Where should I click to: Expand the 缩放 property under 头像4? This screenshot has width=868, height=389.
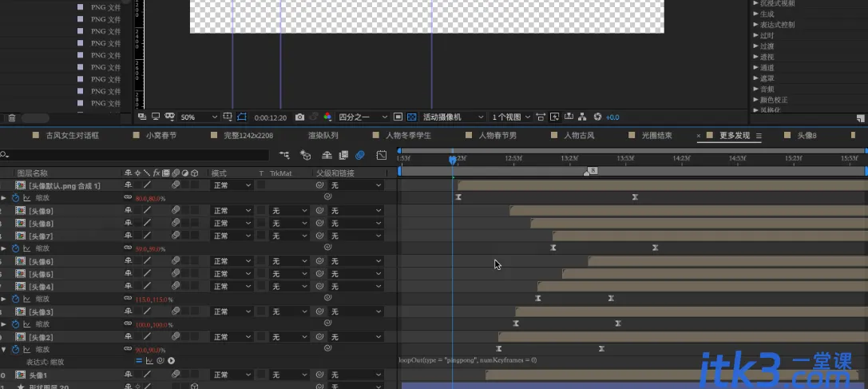tap(4, 300)
